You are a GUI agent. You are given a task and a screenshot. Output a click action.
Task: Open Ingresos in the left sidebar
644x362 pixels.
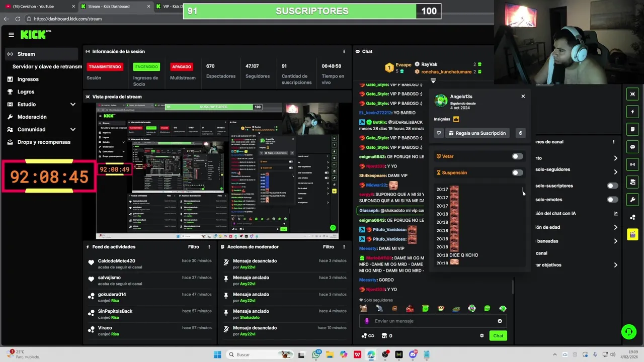(28, 79)
